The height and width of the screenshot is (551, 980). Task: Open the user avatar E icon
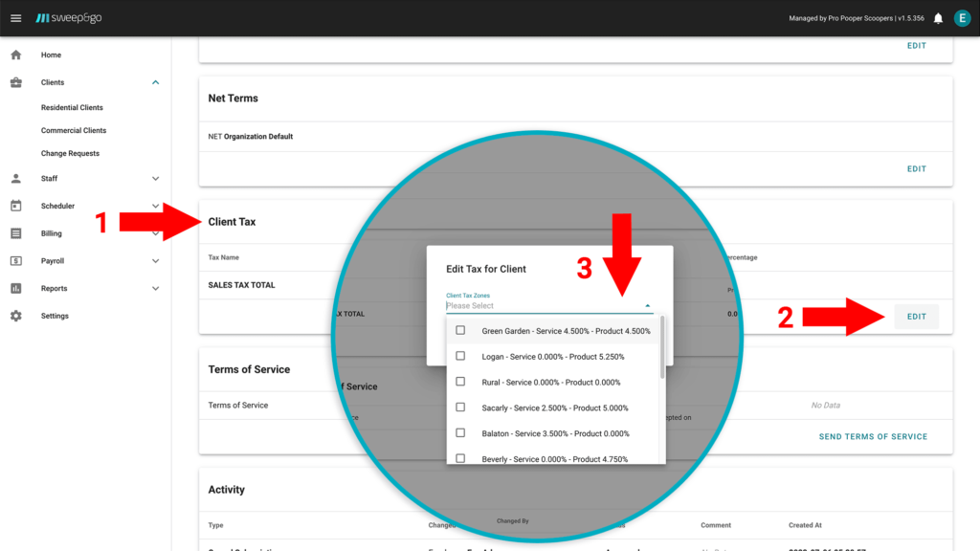click(962, 18)
